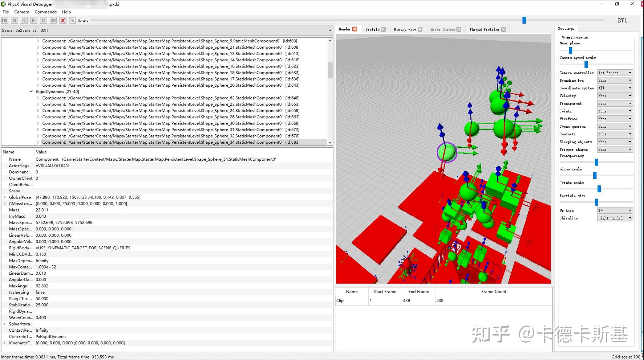Expand the Shape_Sphere_9 component row
Image resolution: width=644 pixels, height=360 pixels.
tap(38, 41)
